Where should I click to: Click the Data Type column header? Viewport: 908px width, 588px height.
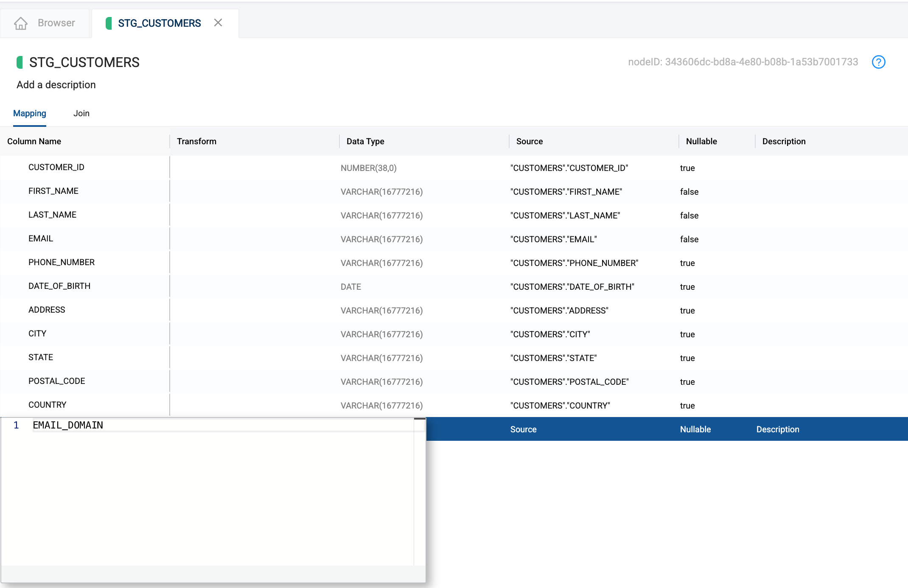[x=365, y=141]
